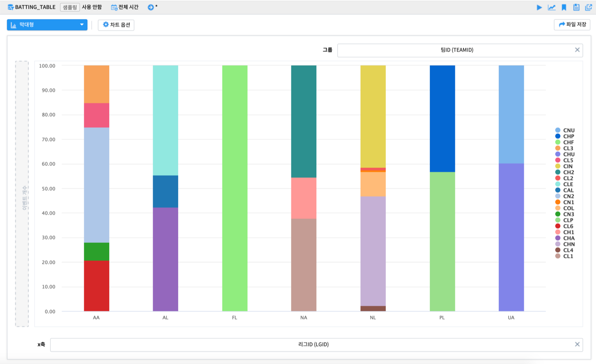Select CLP in the legend
The height and width of the screenshot is (364, 596).
565,220
